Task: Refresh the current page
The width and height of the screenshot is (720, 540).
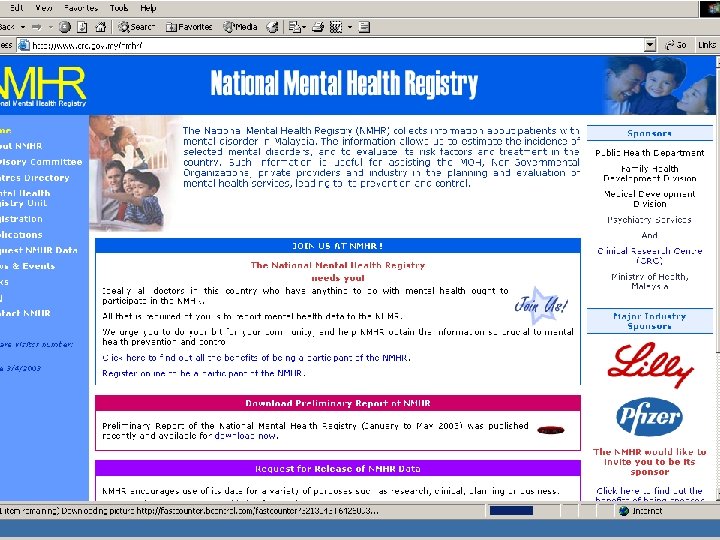Action: coord(82,27)
